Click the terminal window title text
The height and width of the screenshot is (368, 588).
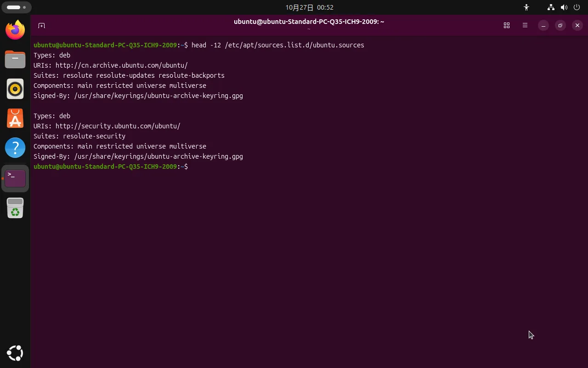(x=309, y=22)
